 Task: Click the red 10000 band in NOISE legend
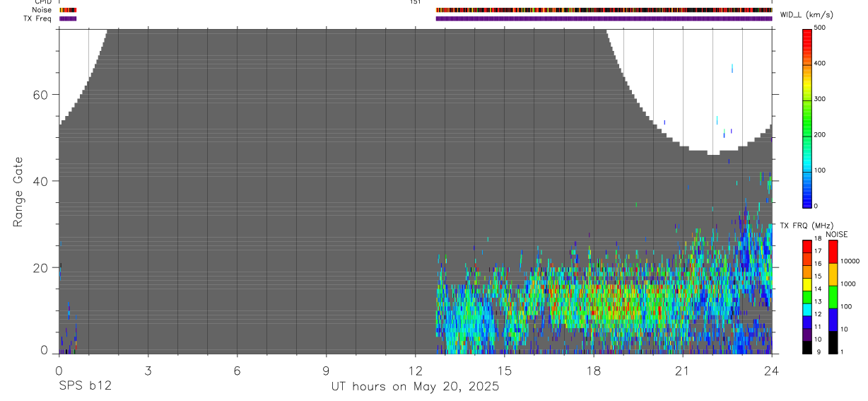[x=833, y=252]
